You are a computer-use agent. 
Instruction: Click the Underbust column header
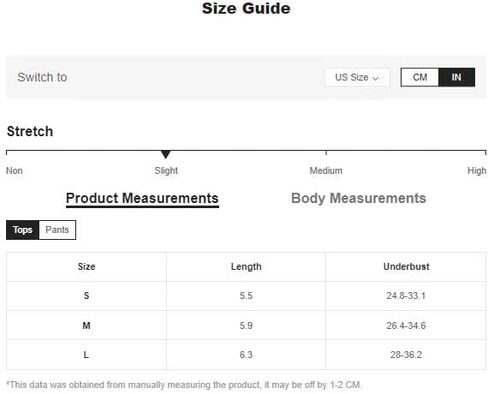point(406,267)
